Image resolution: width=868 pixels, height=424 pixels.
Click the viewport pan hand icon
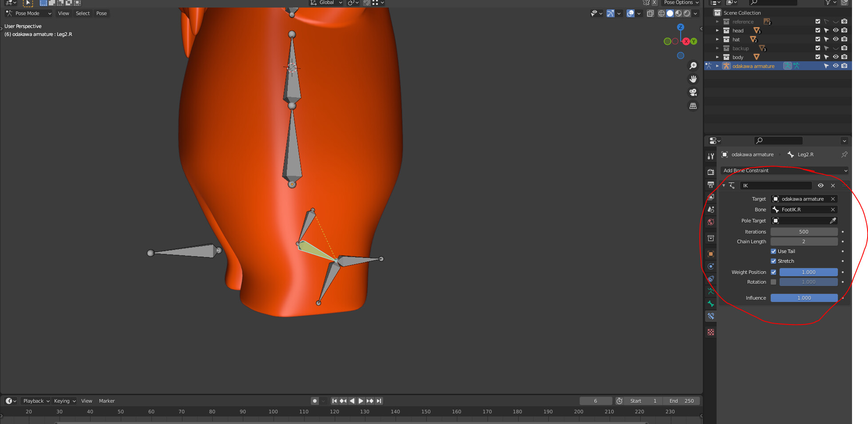coord(693,79)
